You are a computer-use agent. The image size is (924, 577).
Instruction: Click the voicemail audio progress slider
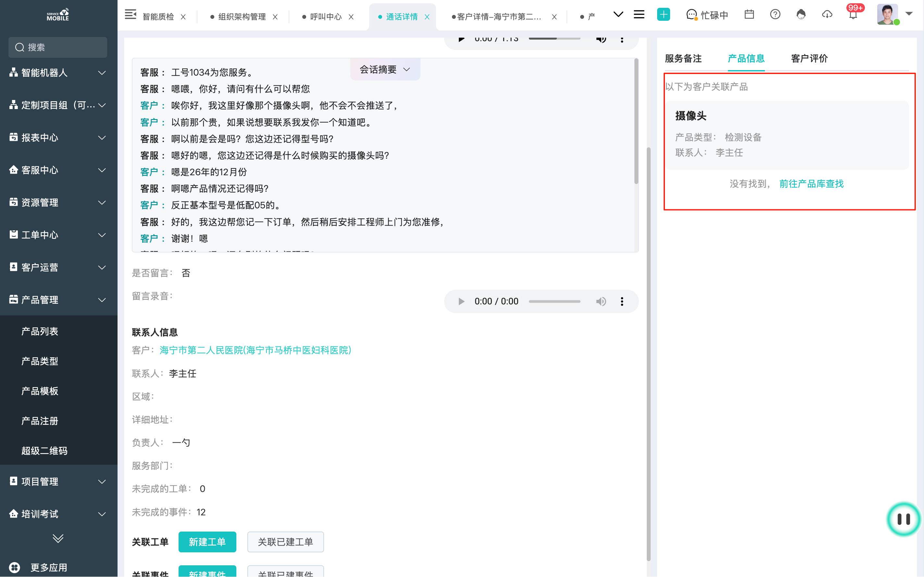(554, 301)
